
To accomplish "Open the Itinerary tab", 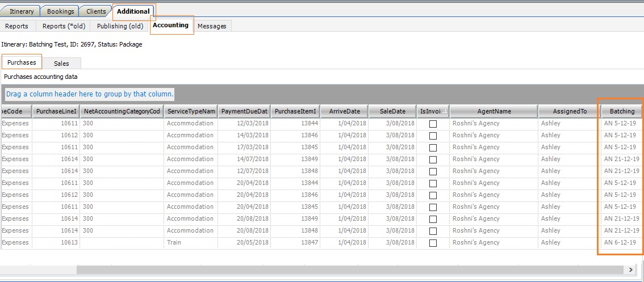I will (x=22, y=11).
